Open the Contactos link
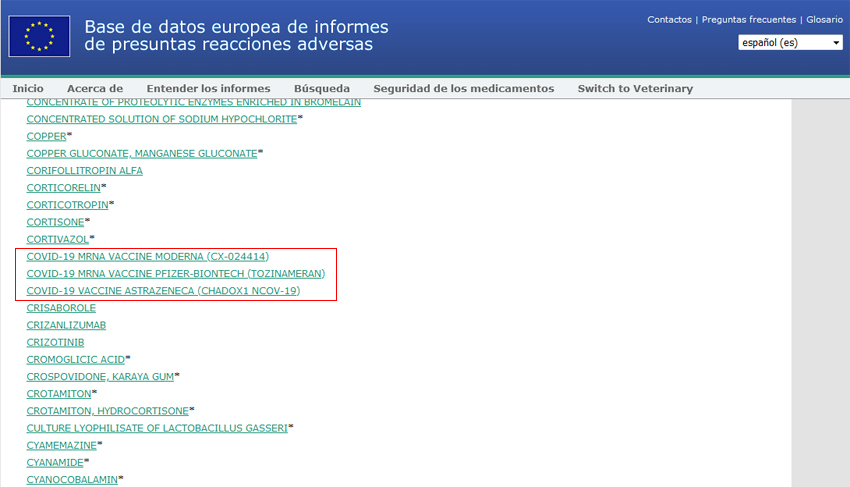850x487 pixels. pyautogui.click(x=669, y=19)
